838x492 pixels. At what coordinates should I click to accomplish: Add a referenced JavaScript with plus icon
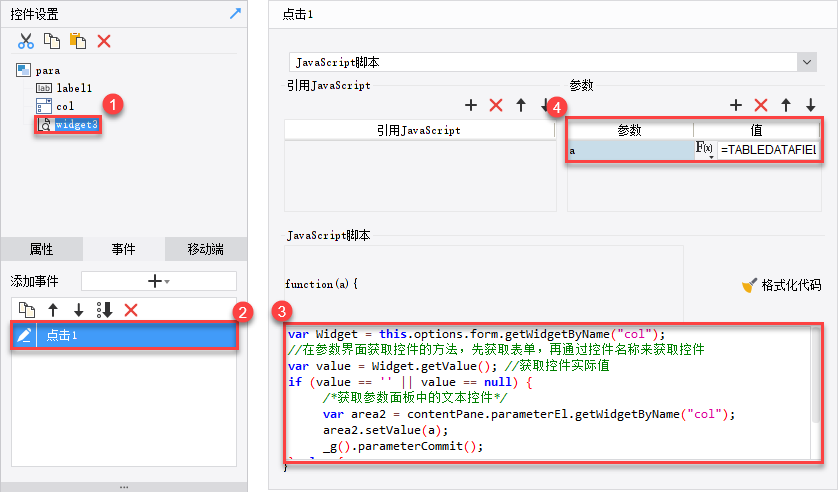point(471,105)
